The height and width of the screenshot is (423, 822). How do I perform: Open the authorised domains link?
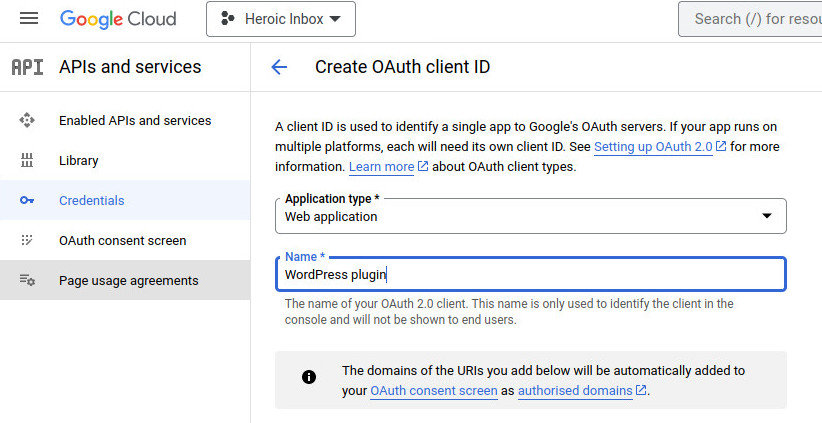575,391
